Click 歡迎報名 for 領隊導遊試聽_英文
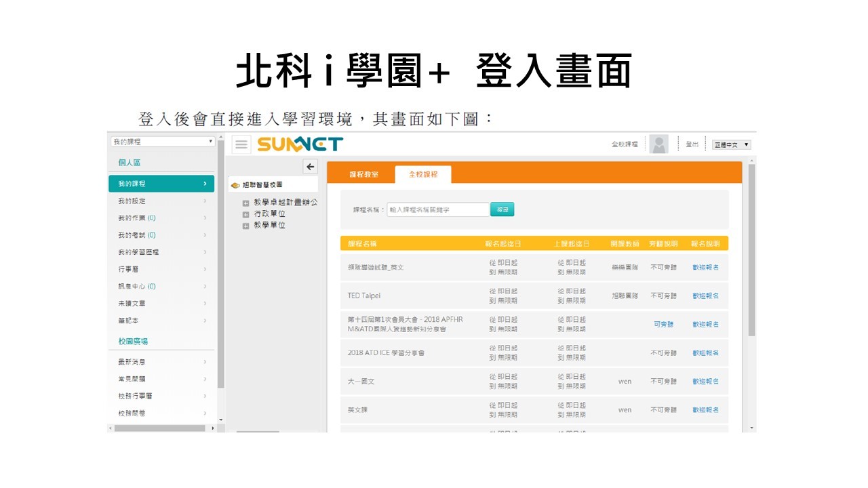 [x=705, y=267]
